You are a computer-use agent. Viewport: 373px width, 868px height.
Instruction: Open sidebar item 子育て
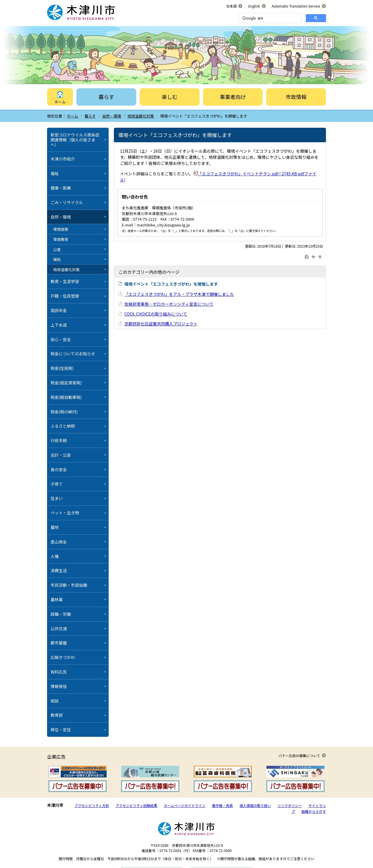coord(78,484)
